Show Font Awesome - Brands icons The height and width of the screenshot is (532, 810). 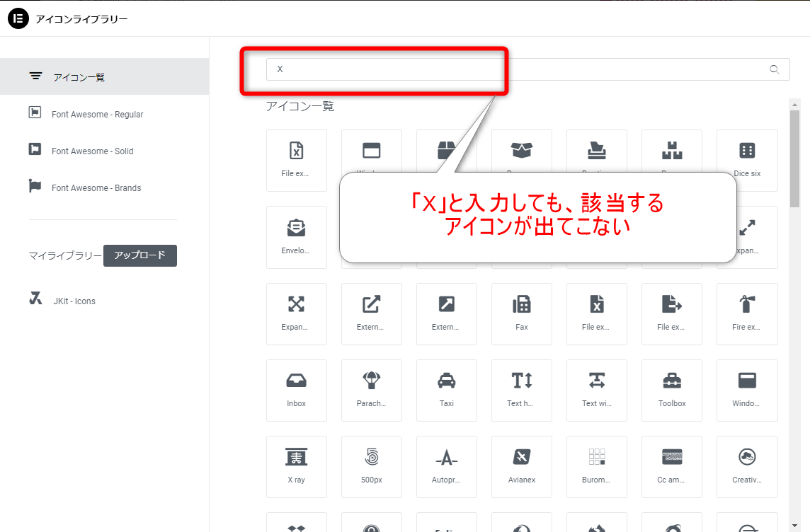pyautogui.click(x=97, y=187)
